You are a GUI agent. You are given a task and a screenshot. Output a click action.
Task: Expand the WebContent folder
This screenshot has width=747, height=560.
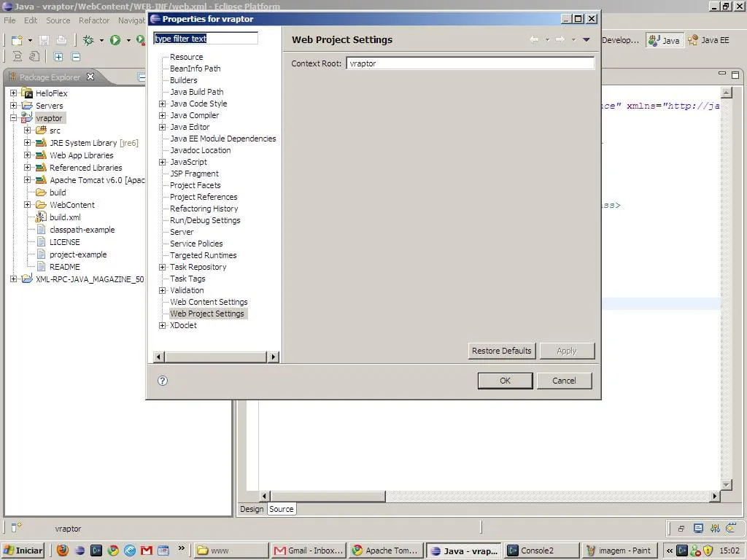(x=27, y=205)
